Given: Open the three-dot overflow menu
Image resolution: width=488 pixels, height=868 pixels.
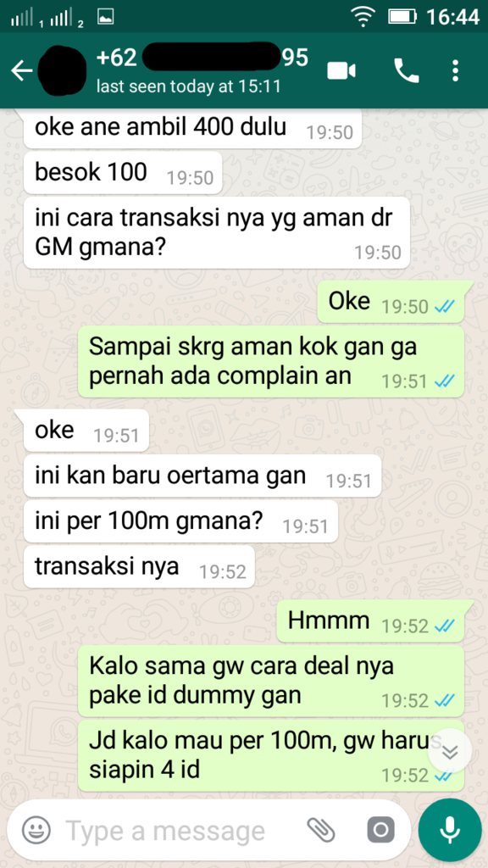Looking at the screenshot, I should (x=455, y=71).
